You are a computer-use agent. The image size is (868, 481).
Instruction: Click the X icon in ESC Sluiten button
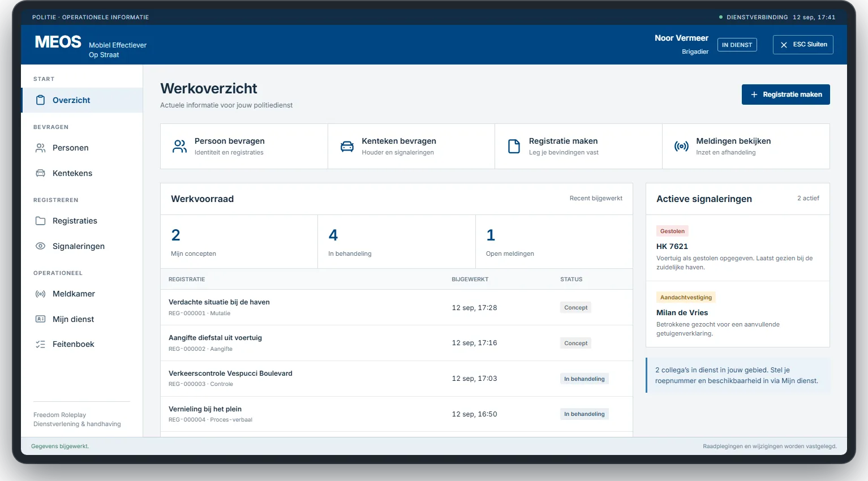click(x=784, y=45)
